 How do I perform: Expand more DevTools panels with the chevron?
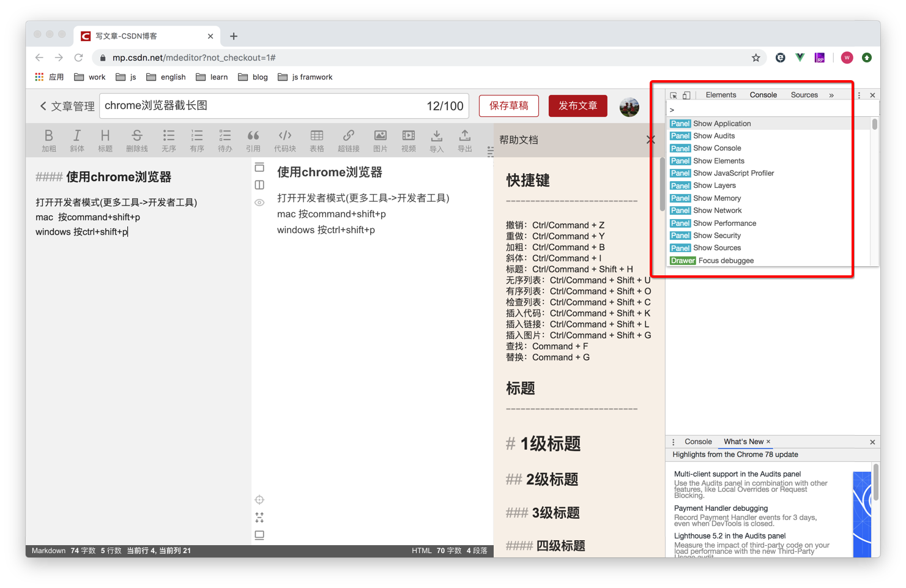(x=831, y=95)
